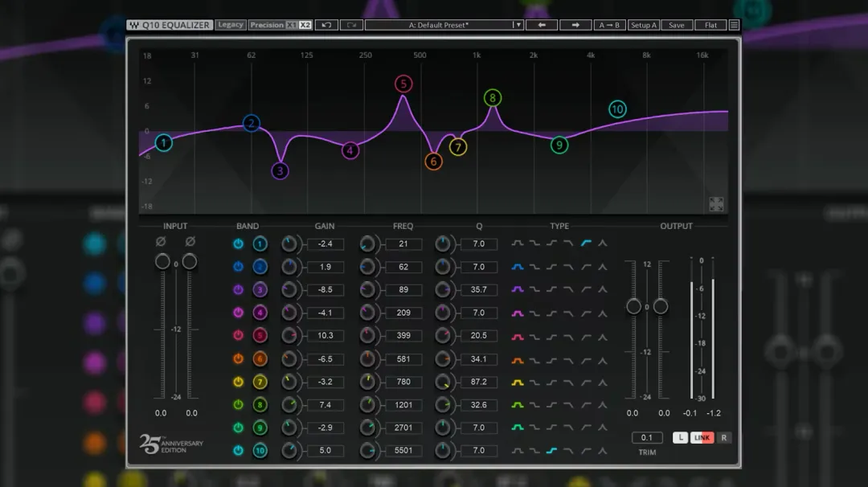
Task: Toggle band 10 power button
Action: 238,451
